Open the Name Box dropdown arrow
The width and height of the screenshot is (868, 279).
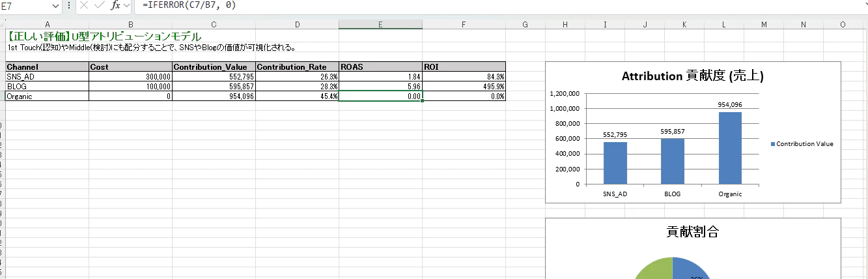[55, 5]
